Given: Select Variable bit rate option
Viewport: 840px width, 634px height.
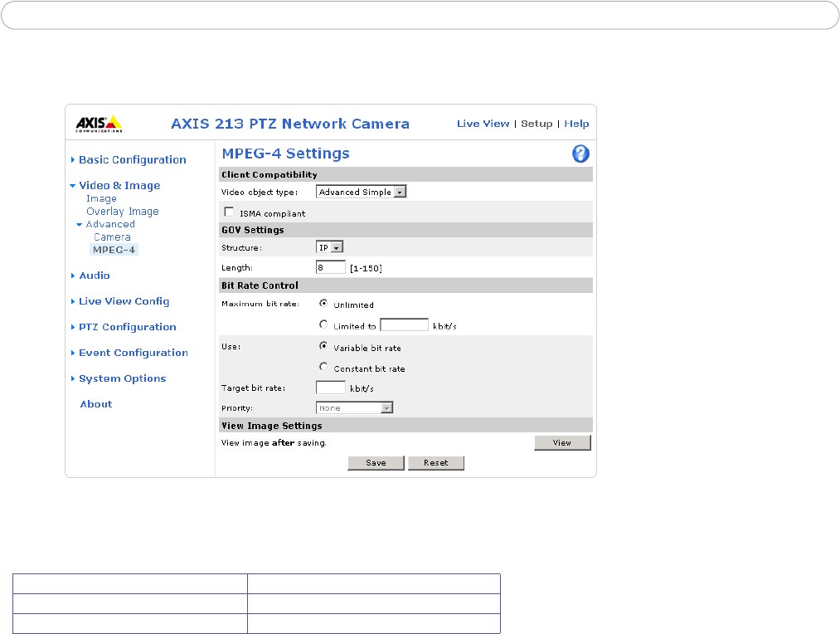Looking at the screenshot, I should [x=323, y=347].
